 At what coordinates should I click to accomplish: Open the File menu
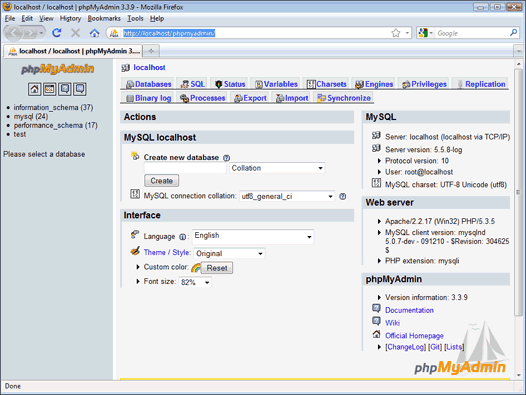pos(10,18)
